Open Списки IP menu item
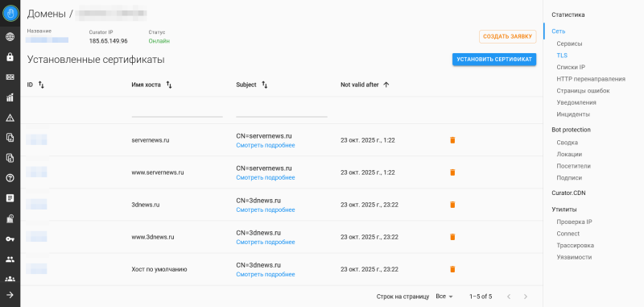 [x=571, y=67]
